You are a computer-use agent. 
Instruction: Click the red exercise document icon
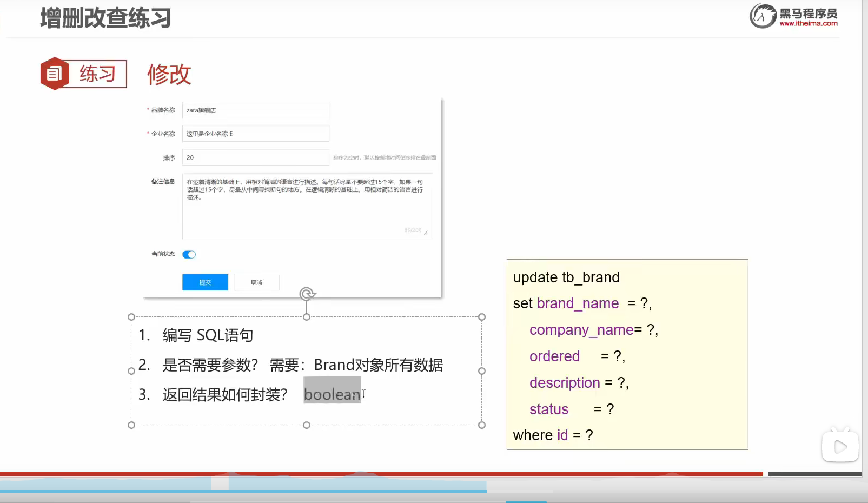coord(55,74)
